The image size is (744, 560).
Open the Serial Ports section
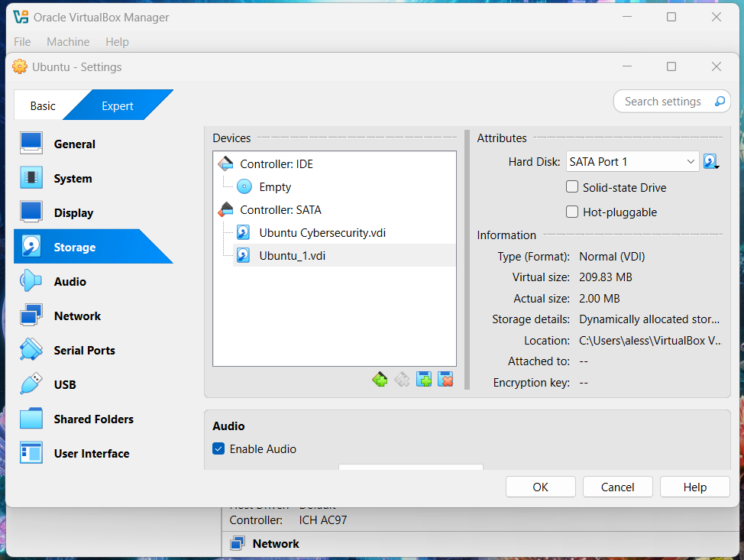click(84, 351)
